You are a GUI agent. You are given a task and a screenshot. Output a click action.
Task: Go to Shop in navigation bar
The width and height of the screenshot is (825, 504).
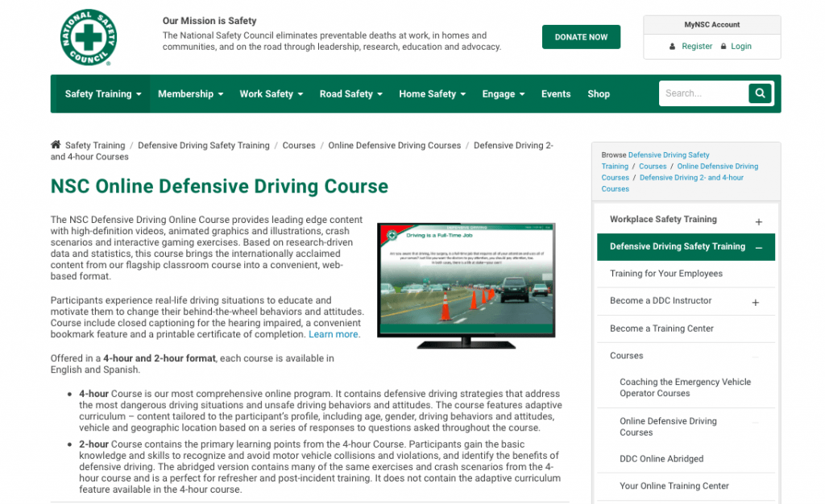[599, 94]
